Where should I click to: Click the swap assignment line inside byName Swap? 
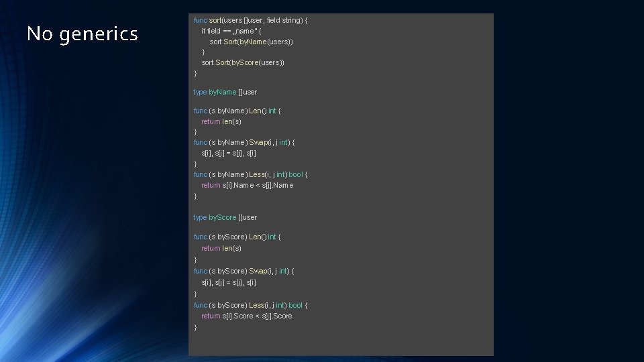pyautogui.click(x=229, y=153)
